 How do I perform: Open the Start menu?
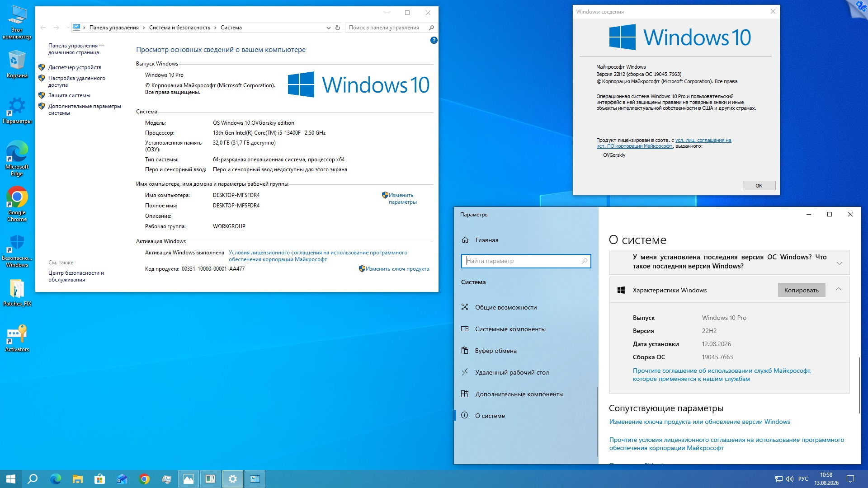pos(11,479)
